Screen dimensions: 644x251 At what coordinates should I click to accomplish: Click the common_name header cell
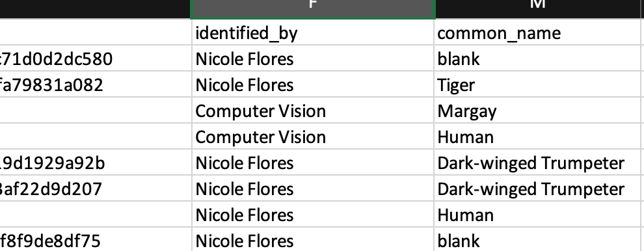pyautogui.click(x=537, y=33)
